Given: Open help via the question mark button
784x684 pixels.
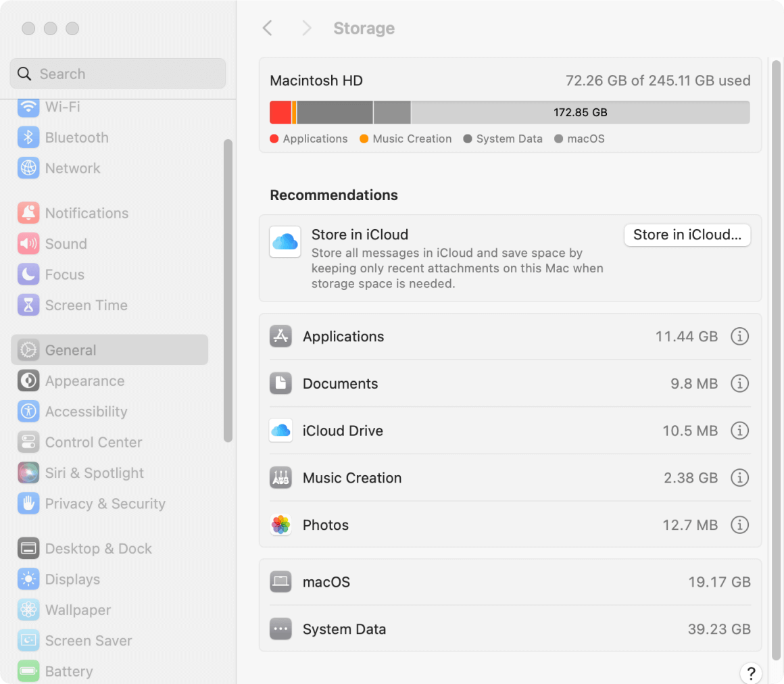Looking at the screenshot, I should point(751,673).
